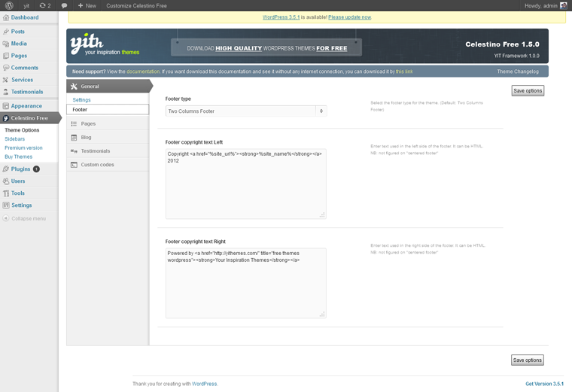The height and width of the screenshot is (392, 572).
Task: Open the Premium version submenu item
Action: click(x=23, y=147)
